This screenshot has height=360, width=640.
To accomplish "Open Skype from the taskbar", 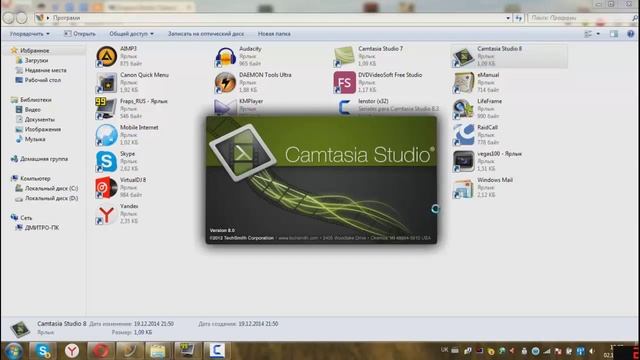I will tap(42, 351).
